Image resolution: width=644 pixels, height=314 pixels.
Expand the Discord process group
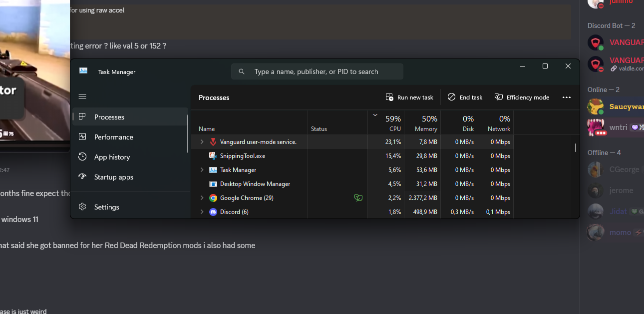(202, 212)
